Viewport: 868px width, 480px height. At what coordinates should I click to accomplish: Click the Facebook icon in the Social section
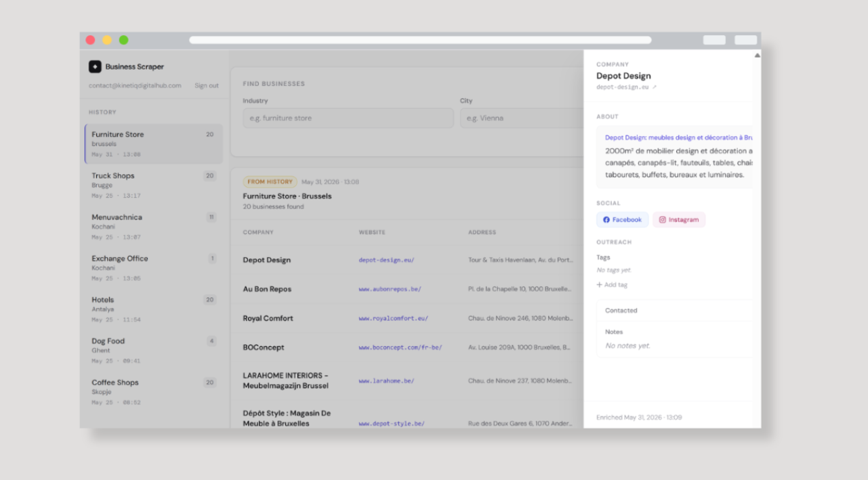coord(606,219)
